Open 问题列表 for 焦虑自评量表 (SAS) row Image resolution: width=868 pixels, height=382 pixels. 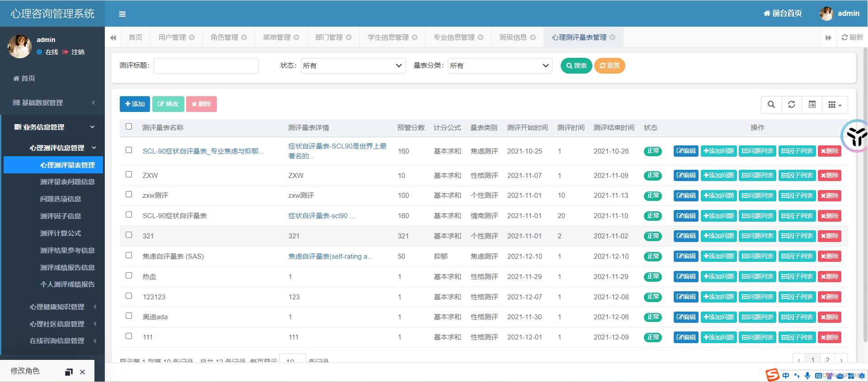[757, 256]
